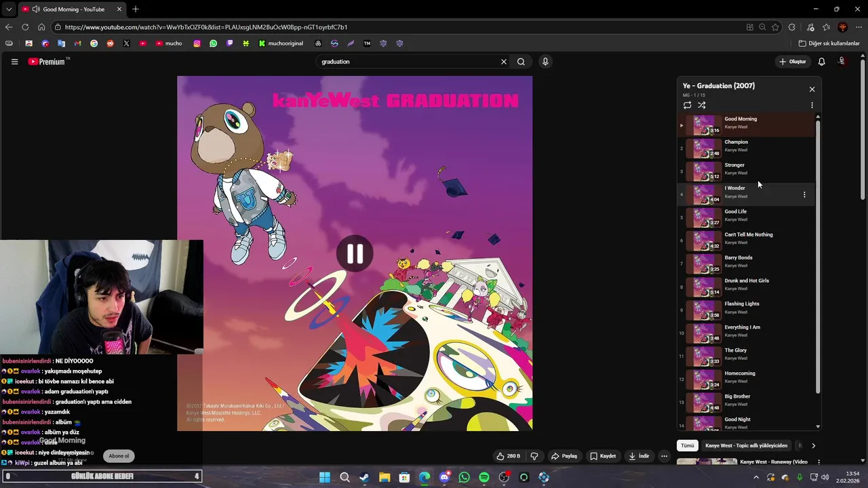Open the mucho YouTube bookmark

(x=169, y=43)
